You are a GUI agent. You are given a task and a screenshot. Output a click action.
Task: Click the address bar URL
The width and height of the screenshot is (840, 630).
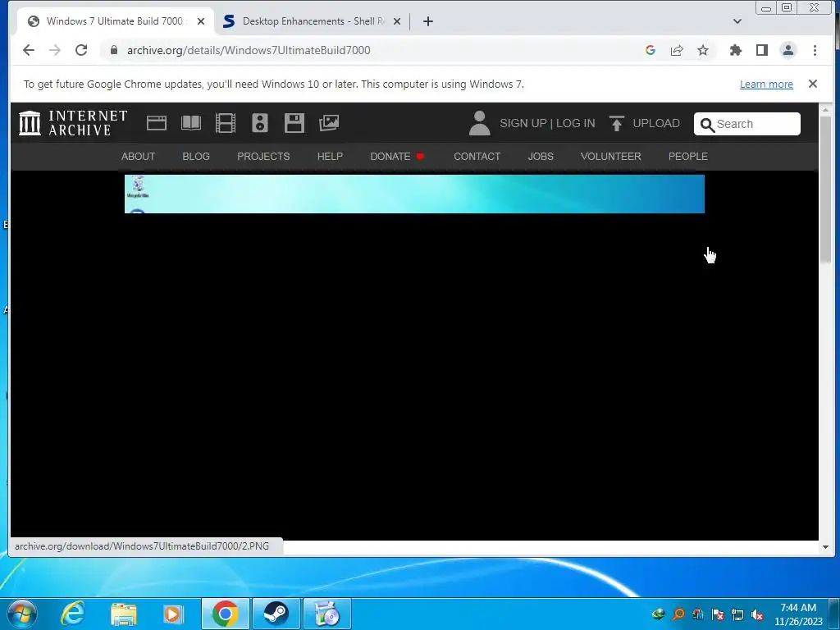(x=249, y=50)
